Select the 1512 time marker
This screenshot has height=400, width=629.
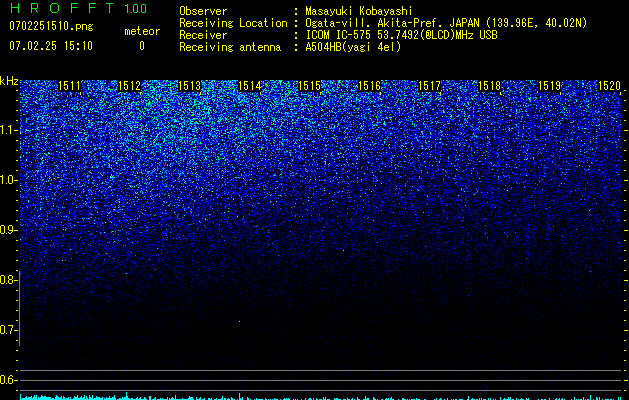click(x=130, y=86)
